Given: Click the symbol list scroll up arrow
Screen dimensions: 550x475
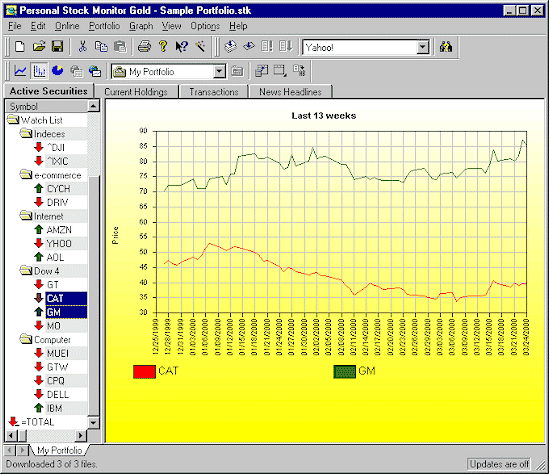Looking at the screenshot, I should (93, 106).
